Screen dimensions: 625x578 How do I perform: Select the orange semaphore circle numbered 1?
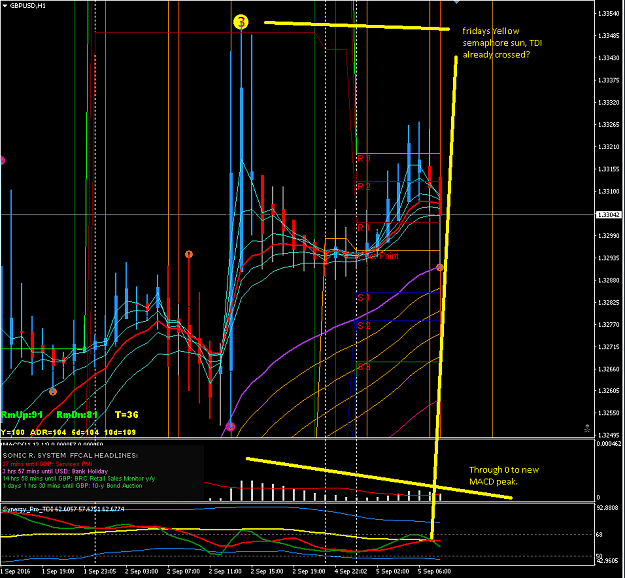pyautogui.click(x=189, y=254)
